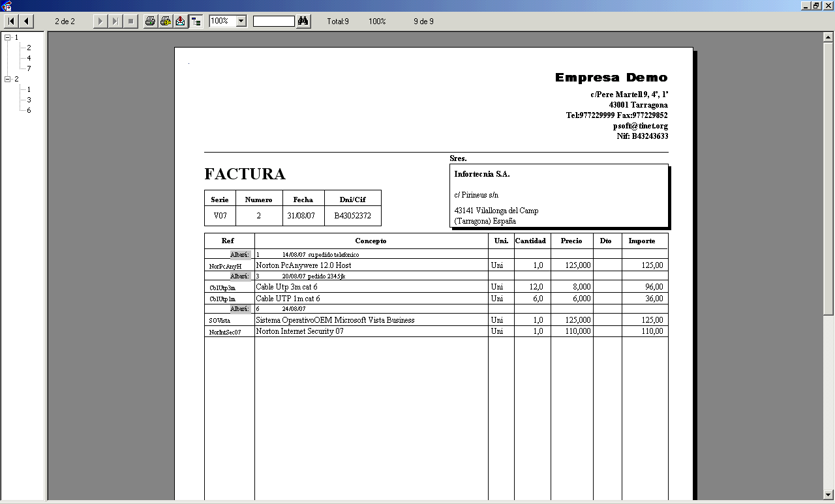Select child item 3 in group tree
The image size is (835, 504).
point(29,100)
